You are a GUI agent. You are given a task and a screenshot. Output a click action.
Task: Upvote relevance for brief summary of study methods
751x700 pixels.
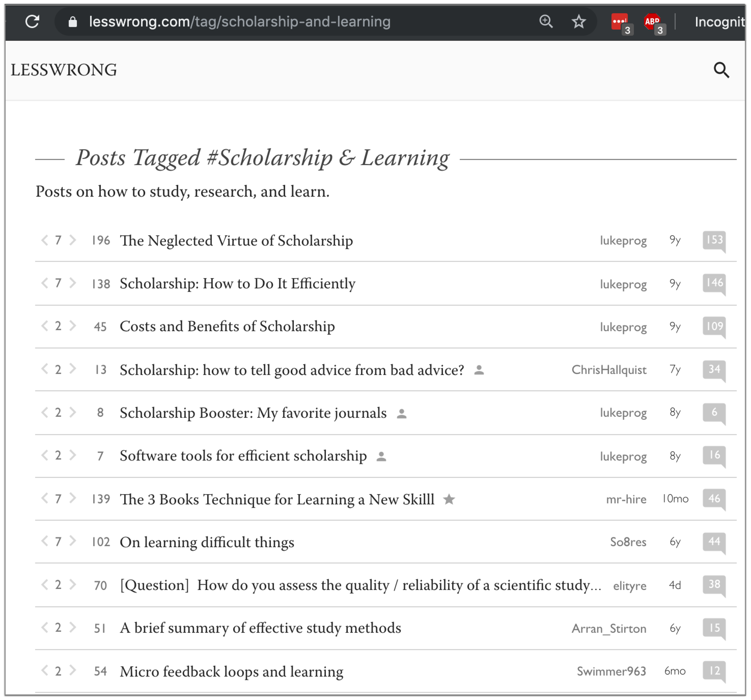tap(73, 627)
